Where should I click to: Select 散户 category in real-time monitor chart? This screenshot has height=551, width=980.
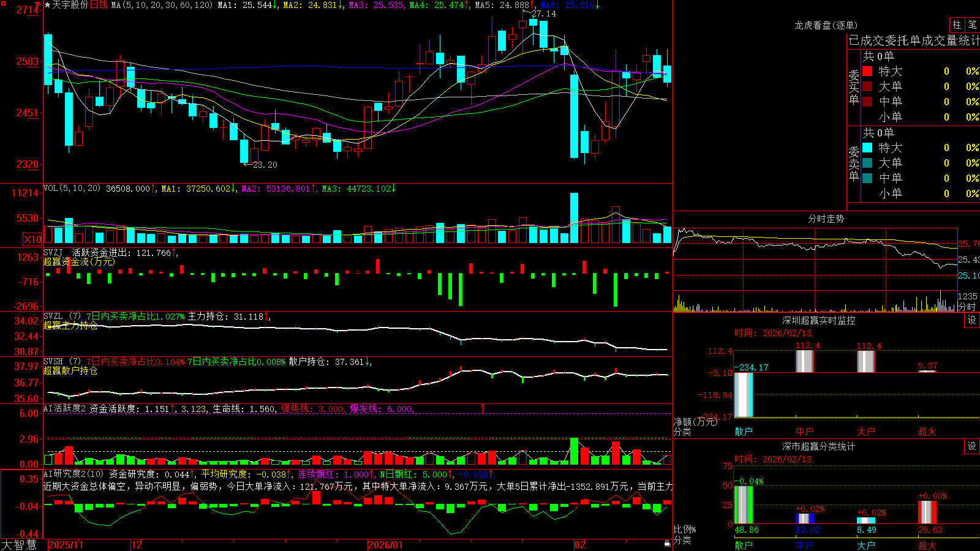[x=744, y=432]
